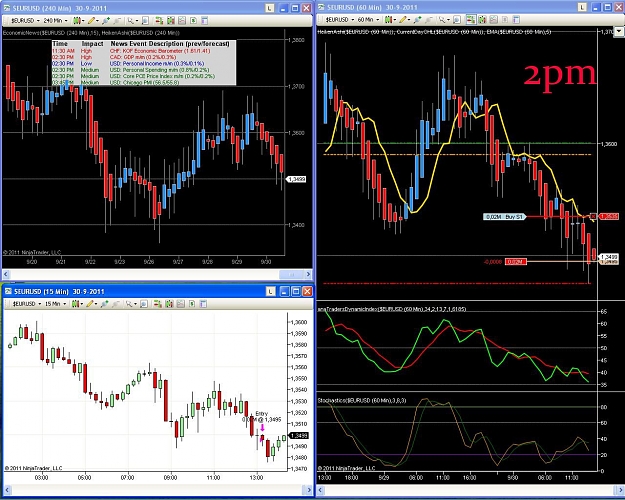Open Data Series icon in 60 Min window
Viewport: 625px width, 500px height.
pyautogui.click(x=482, y=20)
